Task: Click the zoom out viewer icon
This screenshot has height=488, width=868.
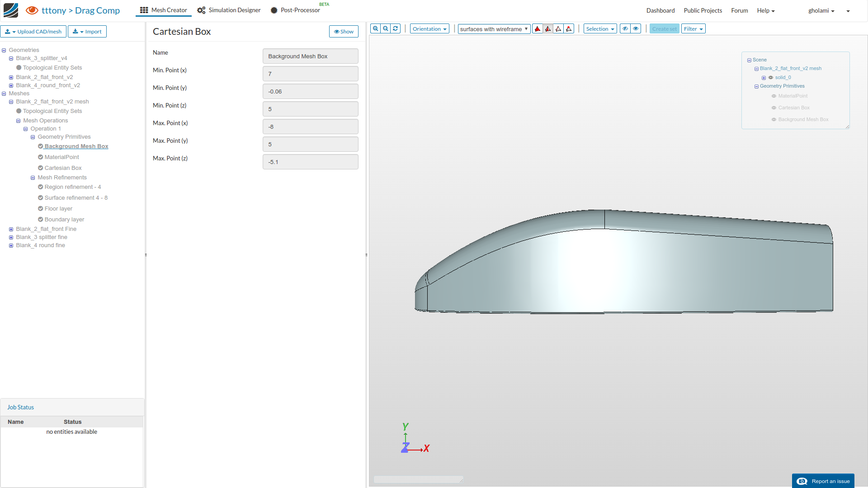Action: [x=386, y=28]
